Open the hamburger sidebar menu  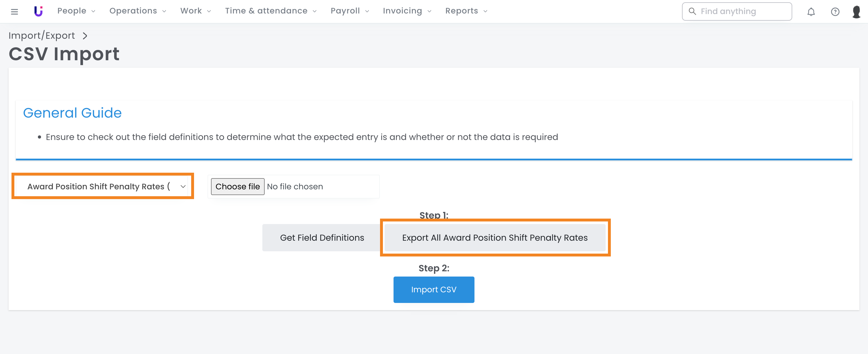[14, 11]
